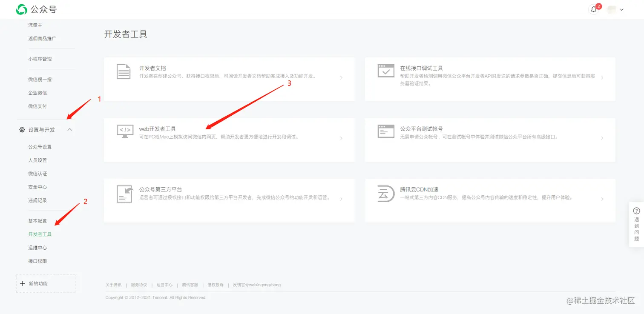The height and width of the screenshot is (314, 644).
Task: Open the arrow on the 公众平台测试帐号 card
Action: 602,138
